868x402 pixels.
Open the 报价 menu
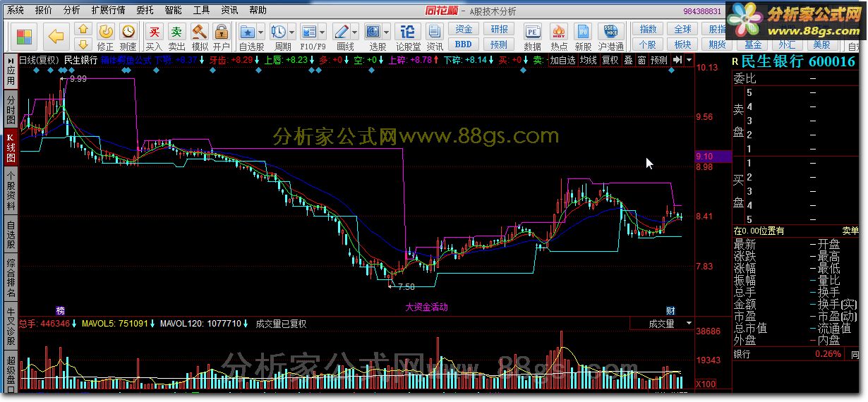click(x=44, y=10)
